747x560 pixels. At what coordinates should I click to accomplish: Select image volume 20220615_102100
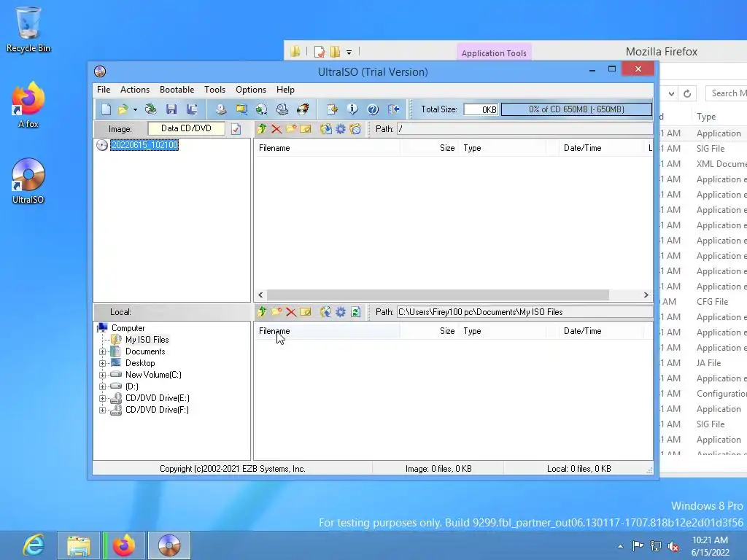[144, 145]
